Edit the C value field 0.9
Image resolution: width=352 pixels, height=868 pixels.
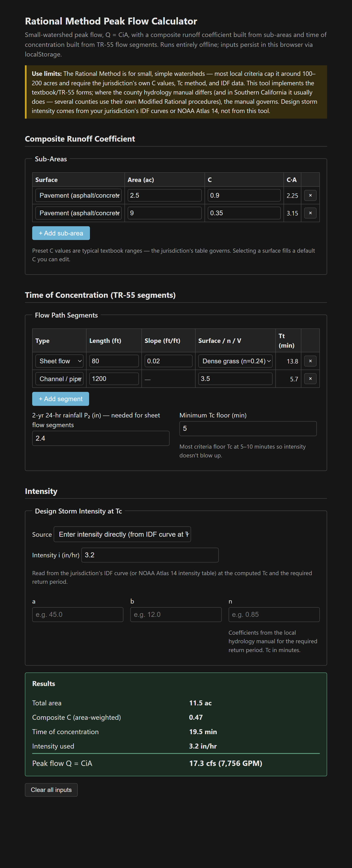(x=244, y=196)
